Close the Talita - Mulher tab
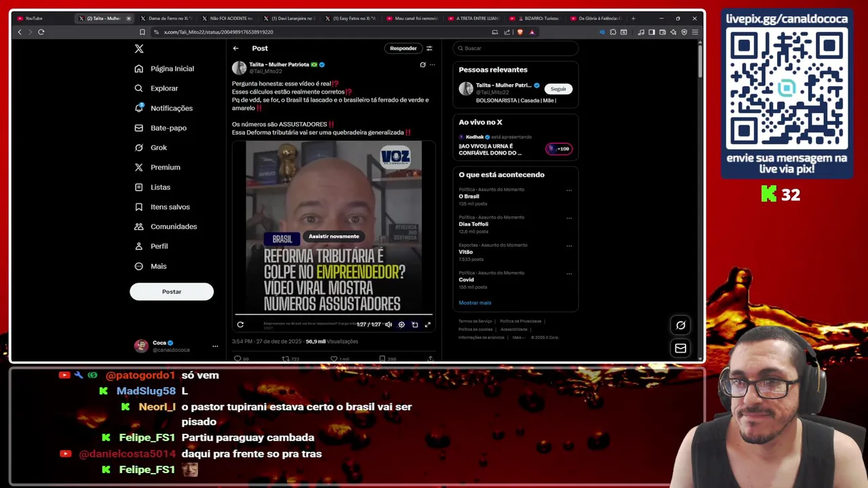This screenshot has height=488, width=868. click(x=128, y=18)
